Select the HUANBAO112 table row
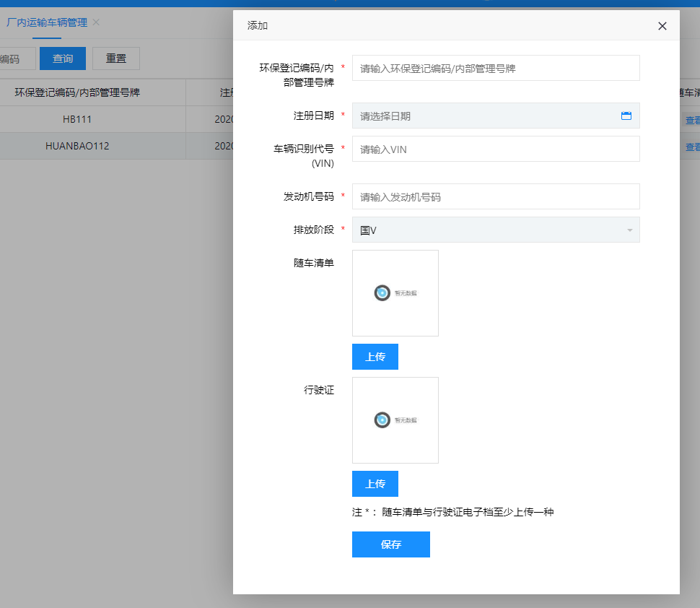The width and height of the screenshot is (700, 608). click(x=77, y=146)
